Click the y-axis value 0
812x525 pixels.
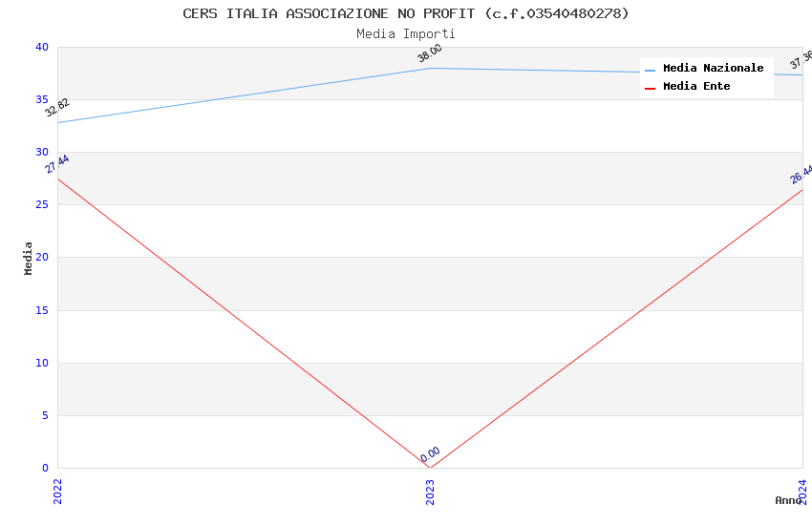46,468
